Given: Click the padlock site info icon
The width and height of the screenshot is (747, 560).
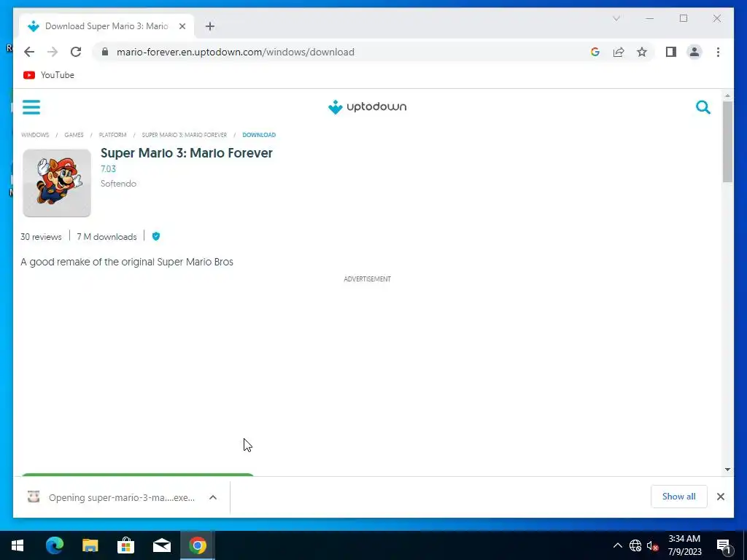Looking at the screenshot, I should tap(105, 52).
